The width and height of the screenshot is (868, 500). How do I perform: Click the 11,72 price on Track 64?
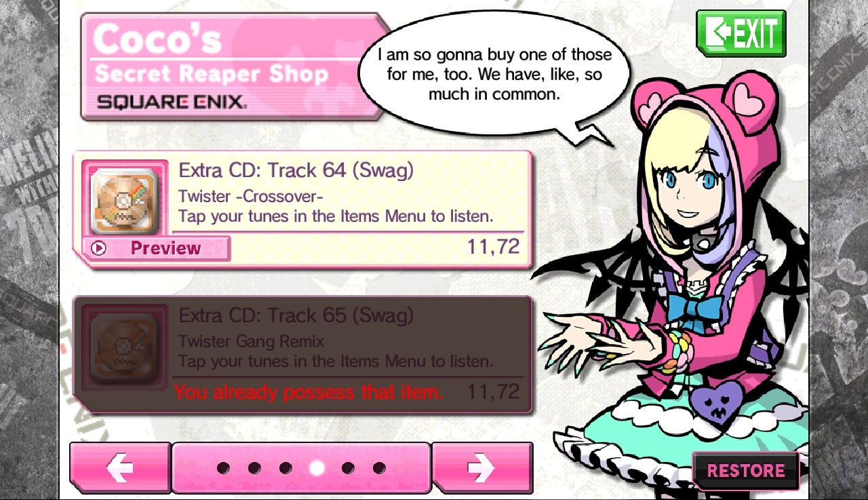(493, 247)
